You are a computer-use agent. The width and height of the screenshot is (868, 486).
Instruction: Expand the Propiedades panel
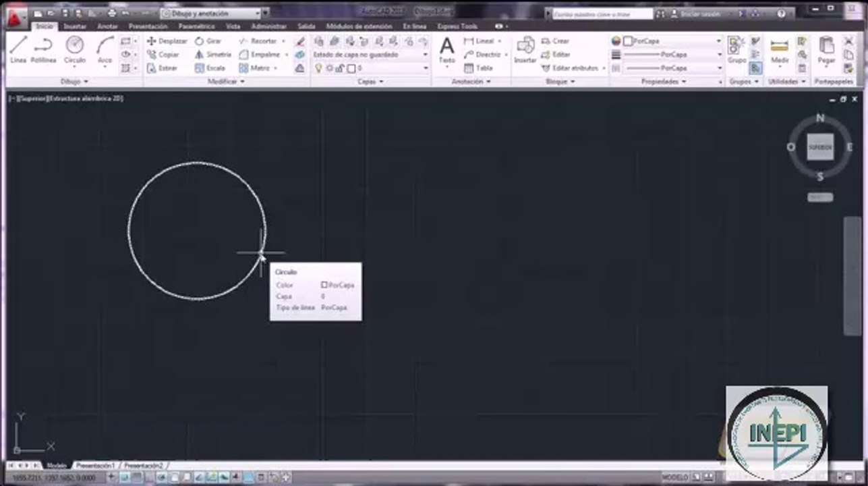tap(664, 82)
